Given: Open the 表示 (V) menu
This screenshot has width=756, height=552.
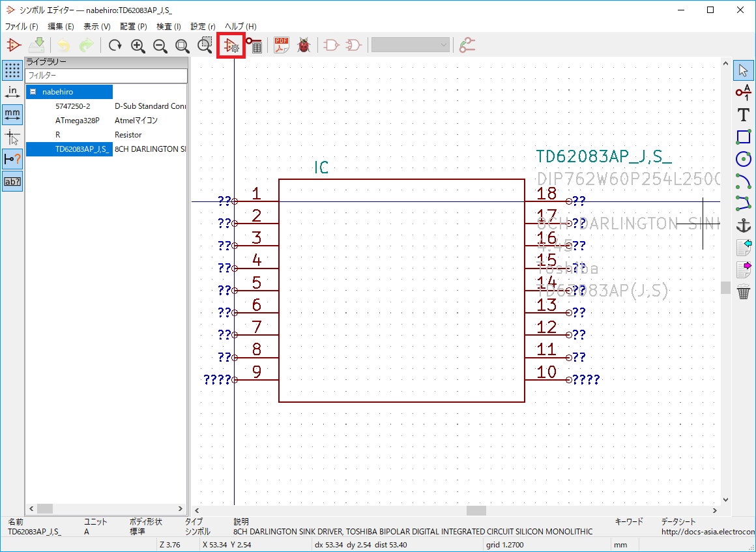Looking at the screenshot, I should [97, 27].
